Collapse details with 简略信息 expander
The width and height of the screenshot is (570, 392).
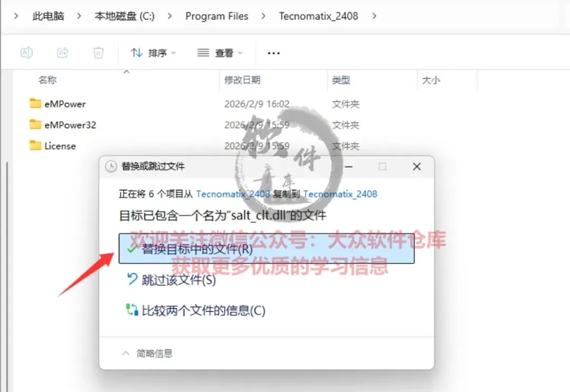147,353
